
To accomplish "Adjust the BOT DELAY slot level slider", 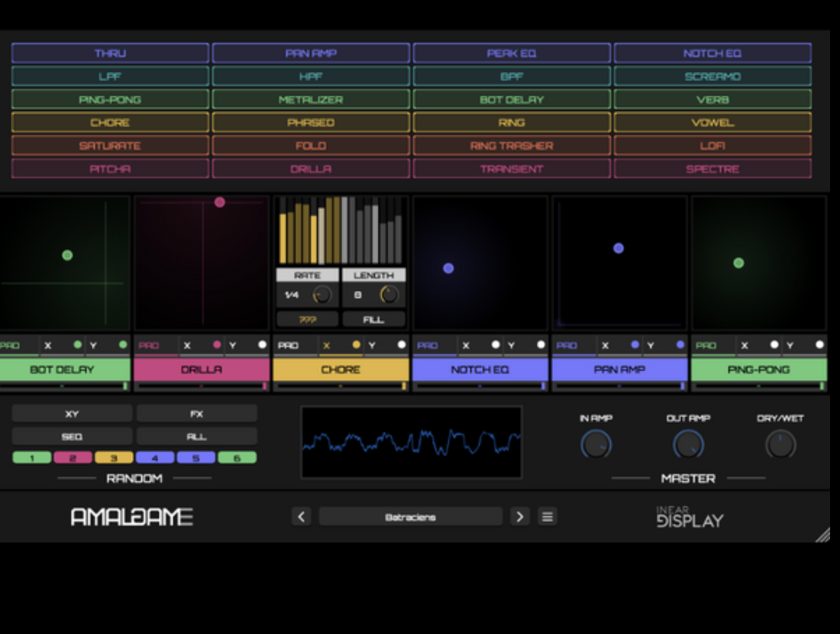I will click(x=64, y=385).
